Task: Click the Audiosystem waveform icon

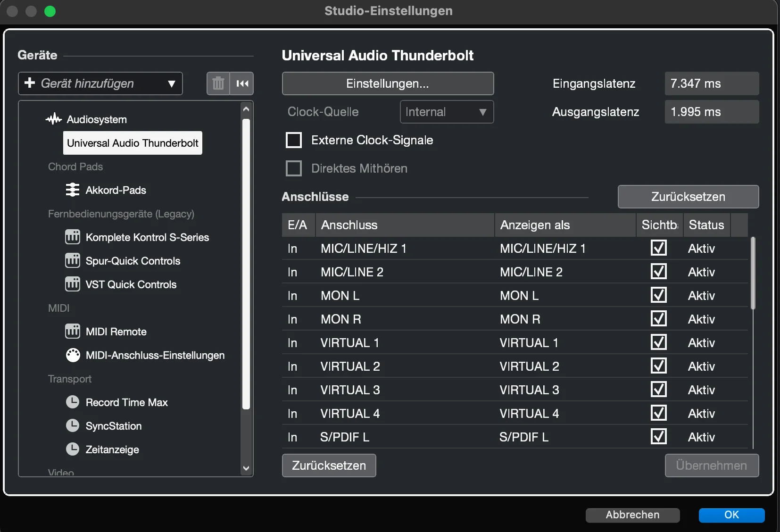Action: 54,119
